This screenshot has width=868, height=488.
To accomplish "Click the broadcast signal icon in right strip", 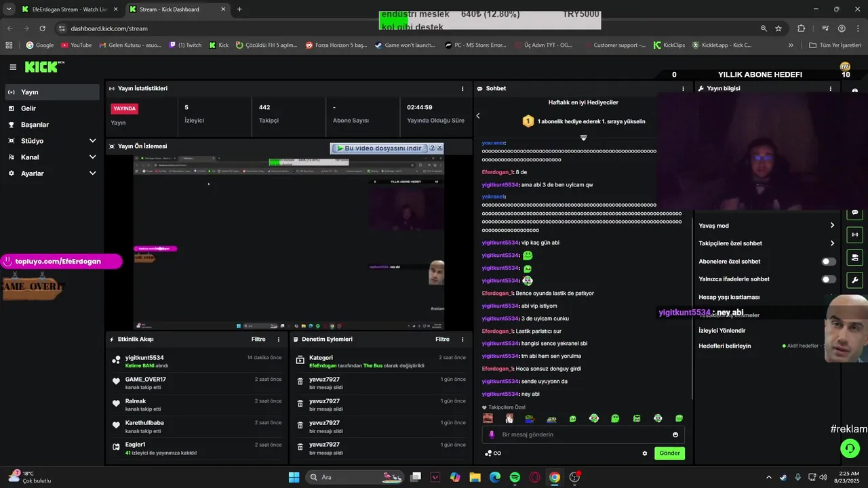I will (854, 235).
